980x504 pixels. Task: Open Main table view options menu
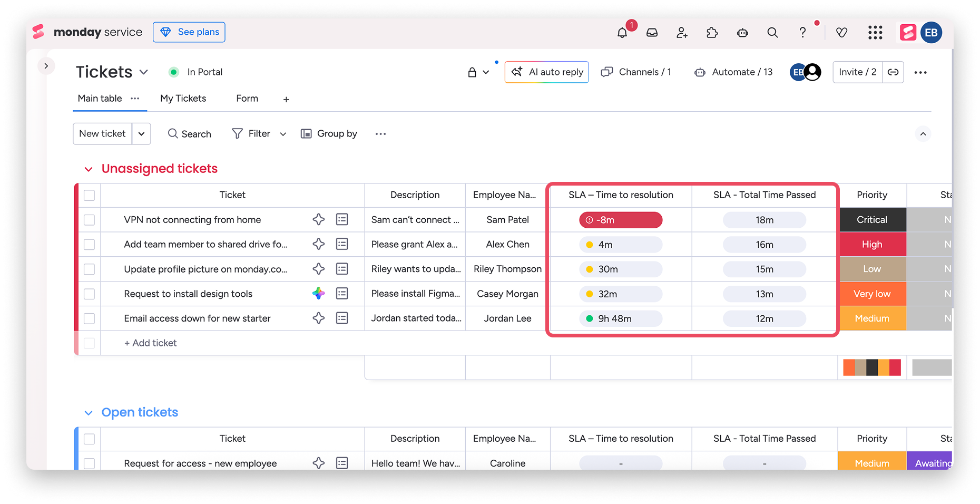(x=135, y=99)
